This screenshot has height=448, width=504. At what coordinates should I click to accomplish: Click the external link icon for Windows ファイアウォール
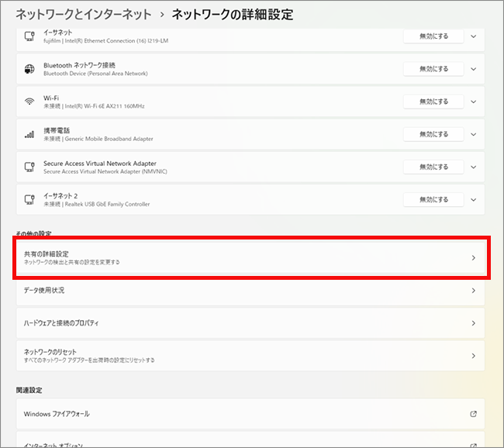tap(473, 414)
